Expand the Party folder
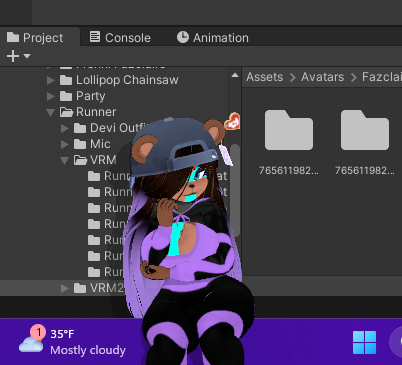 click(x=51, y=96)
